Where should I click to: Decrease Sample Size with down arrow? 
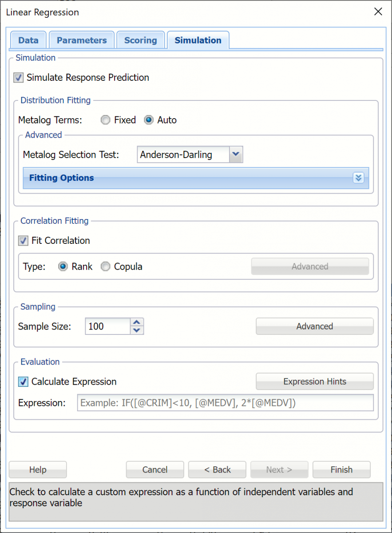tap(137, 330)
